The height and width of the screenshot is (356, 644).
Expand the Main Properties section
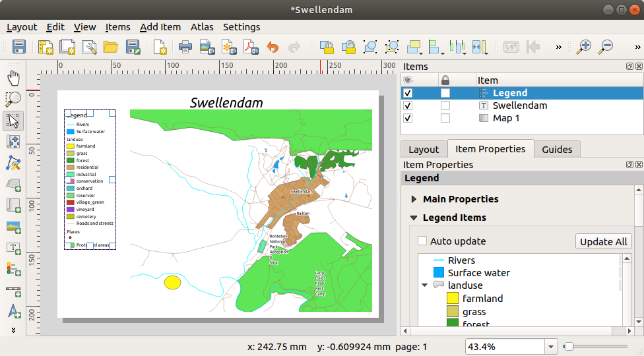414,199
